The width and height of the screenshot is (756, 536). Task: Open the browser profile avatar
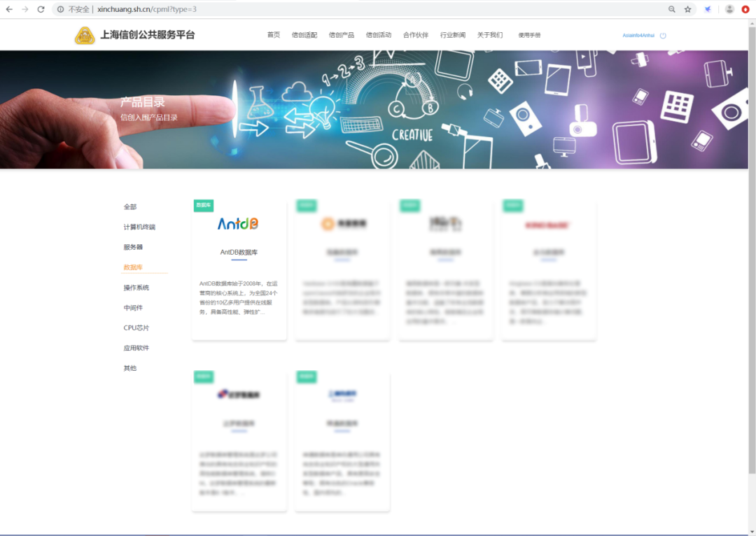[x=729, y=9]
